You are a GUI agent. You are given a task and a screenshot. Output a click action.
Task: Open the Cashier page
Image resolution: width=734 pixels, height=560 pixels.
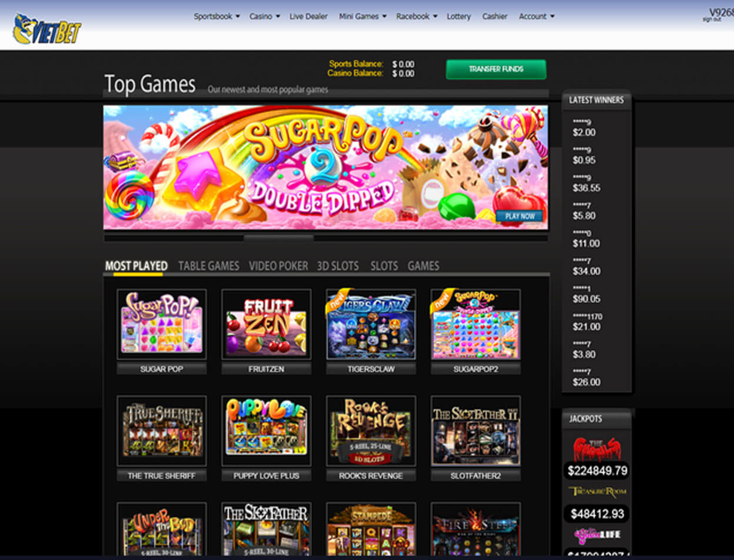tap(495, 16)
